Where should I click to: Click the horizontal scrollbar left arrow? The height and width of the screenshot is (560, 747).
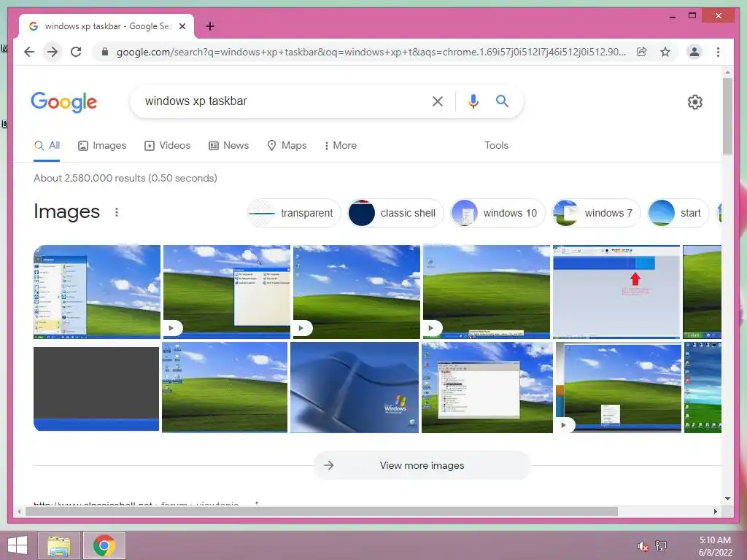pyautogui.click(x=19, y=511)
